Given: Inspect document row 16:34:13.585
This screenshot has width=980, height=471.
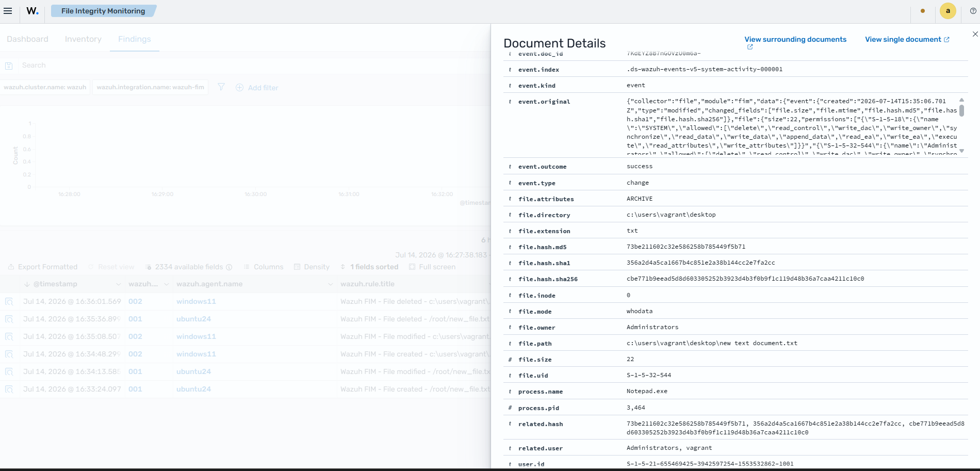Looking at the screenshot, I should click(9, 372).
